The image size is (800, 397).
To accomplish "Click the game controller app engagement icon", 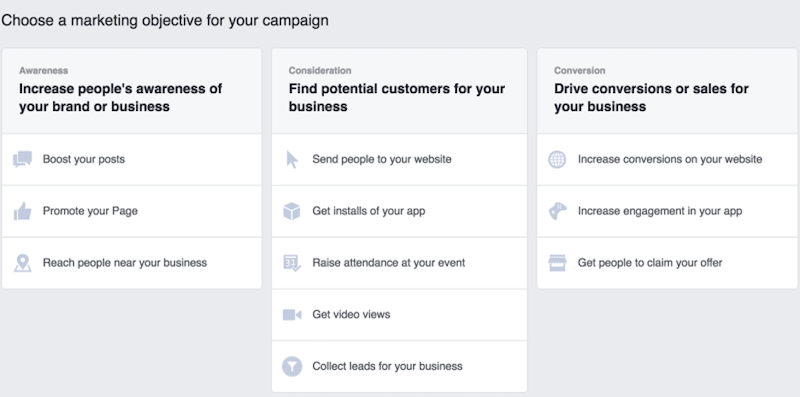I will (557, 211).
